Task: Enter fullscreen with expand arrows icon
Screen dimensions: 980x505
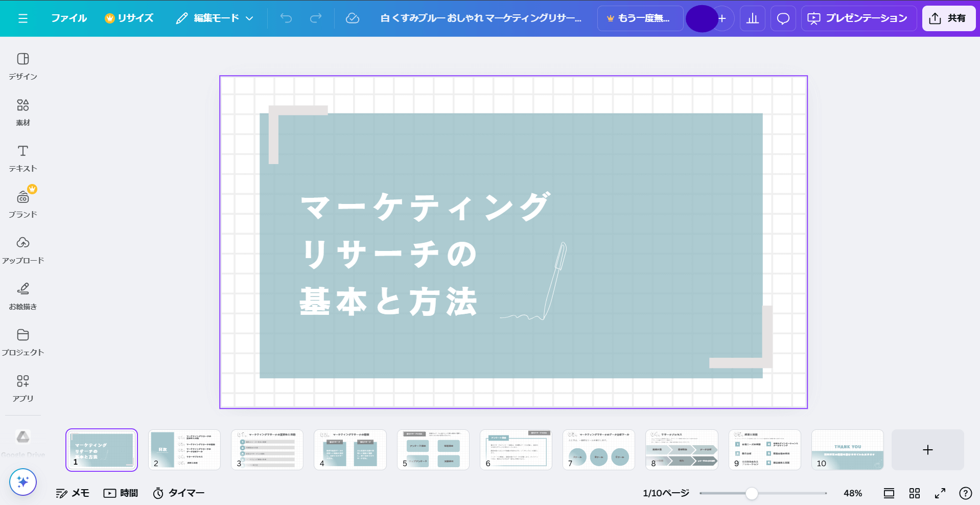Action: point(940,493)
